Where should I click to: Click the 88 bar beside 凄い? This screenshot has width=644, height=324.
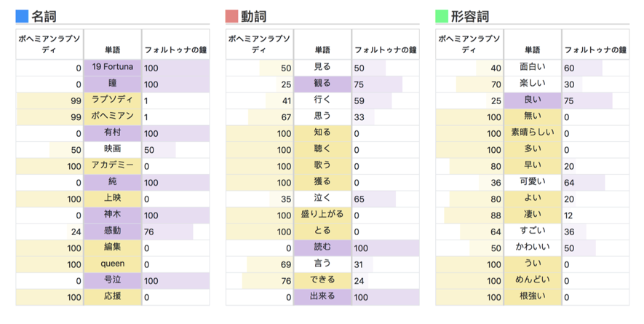tap(474, 216)
